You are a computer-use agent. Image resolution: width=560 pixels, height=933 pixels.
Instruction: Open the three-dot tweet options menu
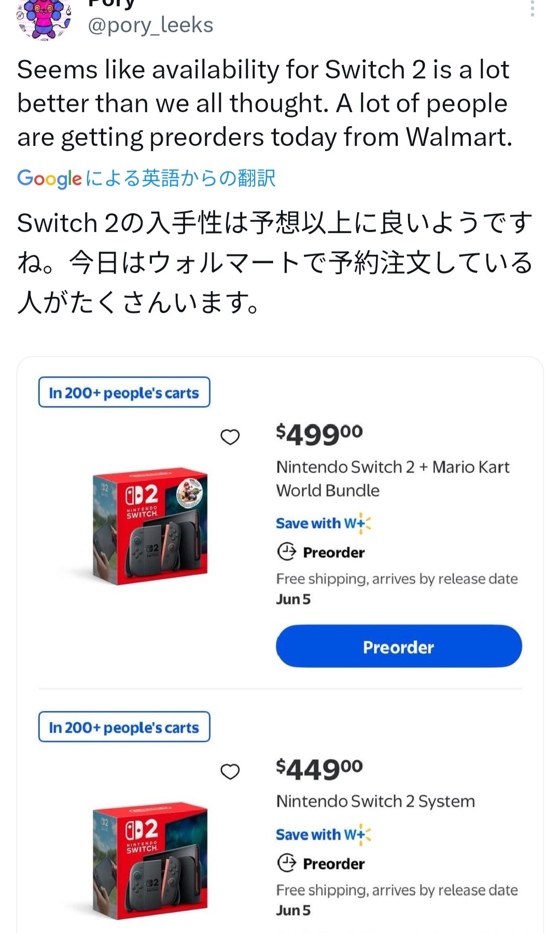(532, 9)
